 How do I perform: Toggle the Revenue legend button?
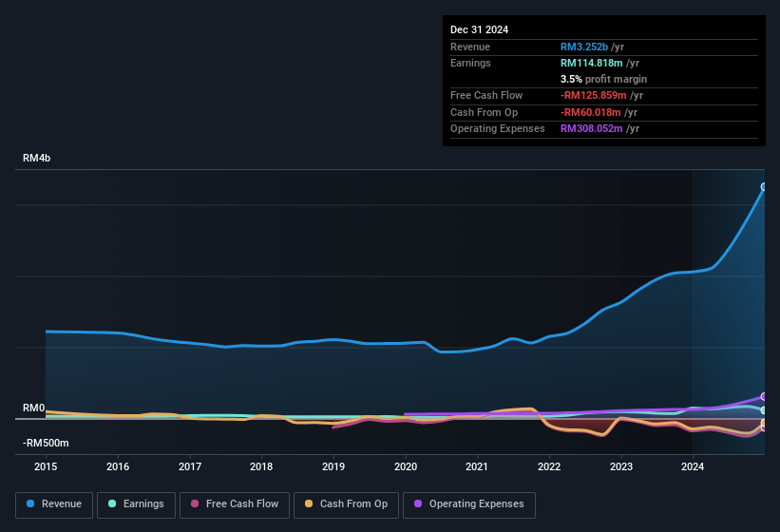[x=54, y=504]
